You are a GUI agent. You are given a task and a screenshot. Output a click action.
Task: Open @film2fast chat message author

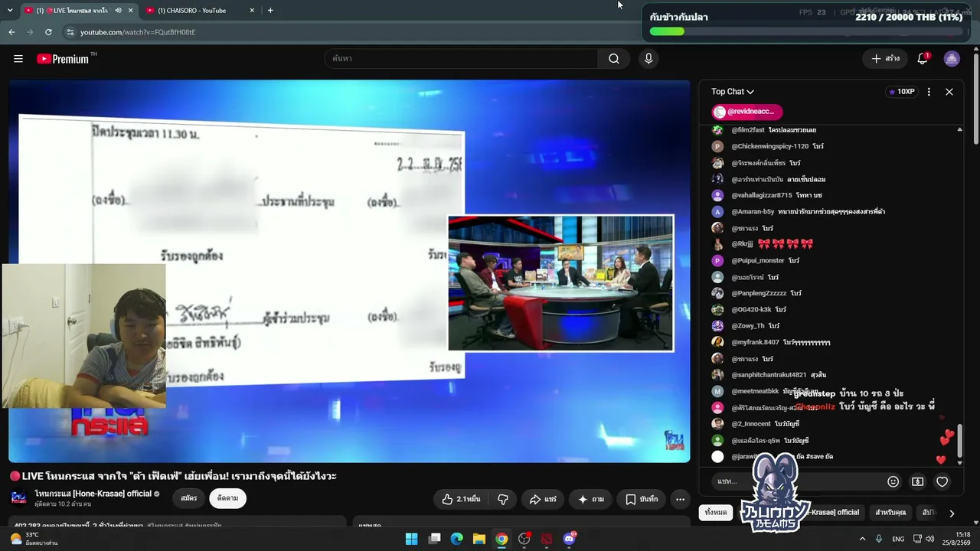pos(747,130)
